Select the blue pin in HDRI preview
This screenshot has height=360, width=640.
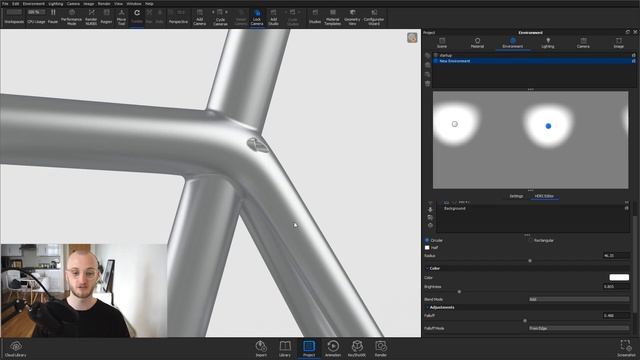click(548, 126)
